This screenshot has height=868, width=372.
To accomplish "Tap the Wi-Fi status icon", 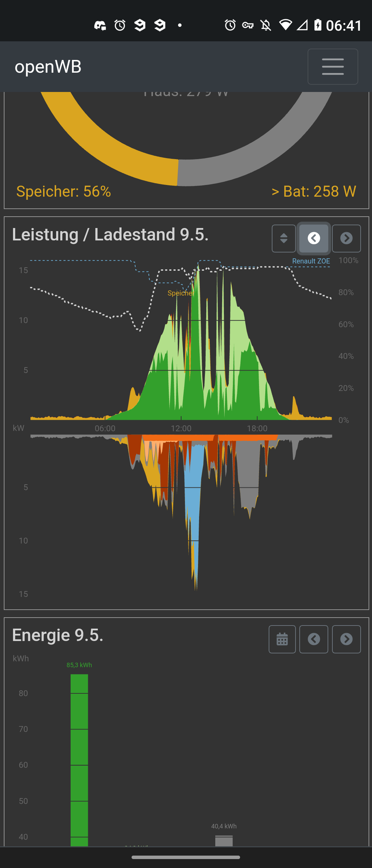I will (286, 25).
